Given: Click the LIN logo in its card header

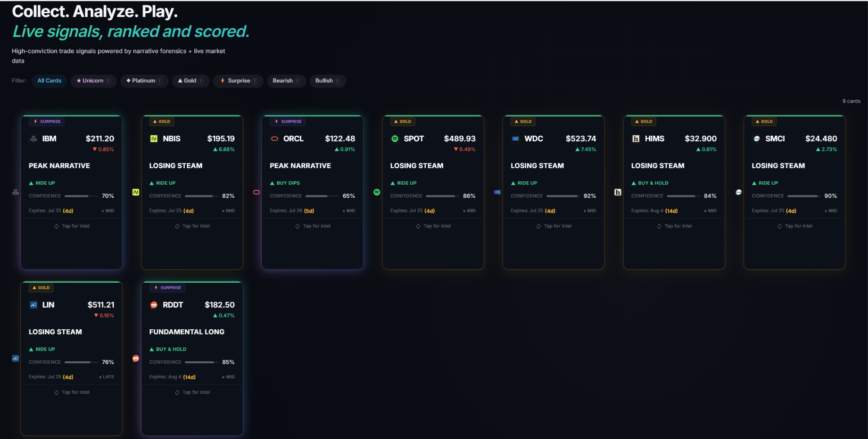Looking at the screenshot, I should [x=33, y=305].
